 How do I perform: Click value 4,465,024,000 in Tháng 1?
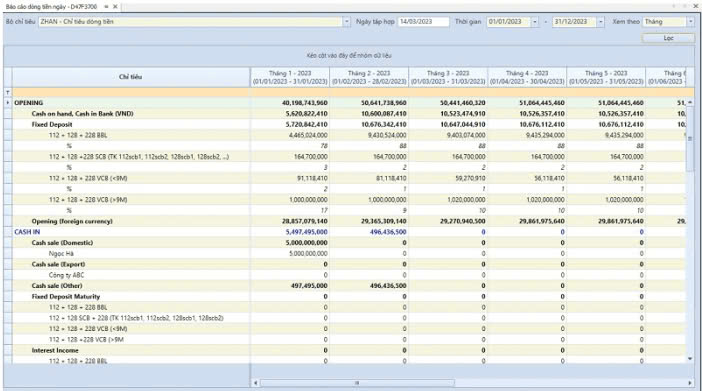pyautogui.click(x=308, y=135)
